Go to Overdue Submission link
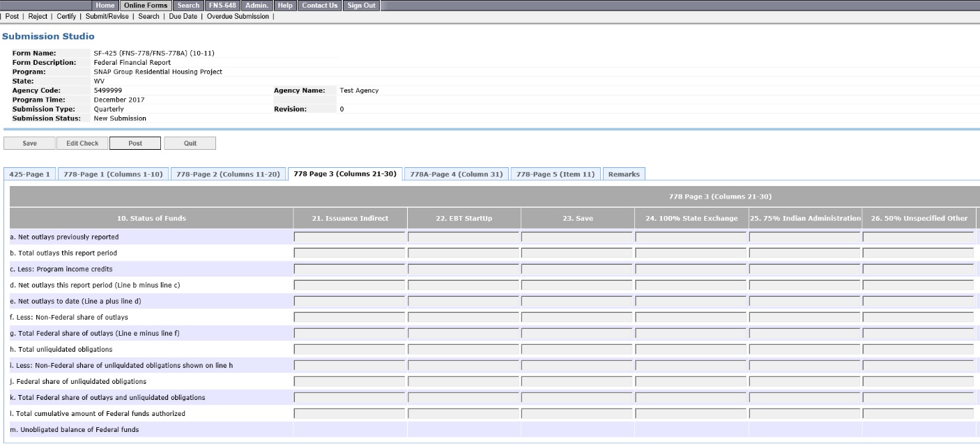Viewport: 980px width, 448px height. [238, 17]
